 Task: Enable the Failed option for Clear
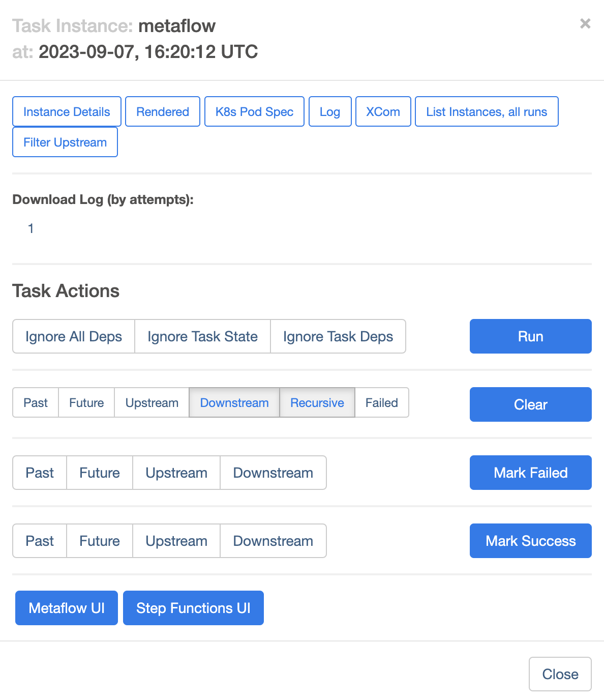pyautogui.click(x=382, y=402)
